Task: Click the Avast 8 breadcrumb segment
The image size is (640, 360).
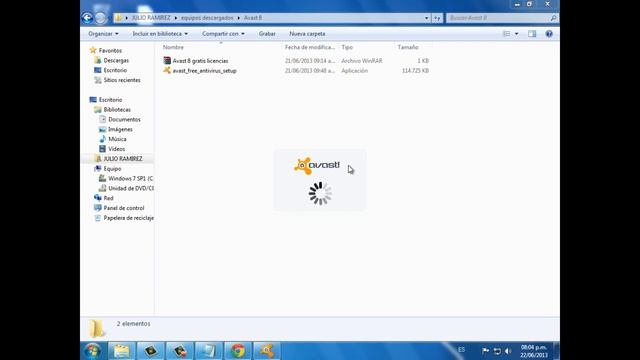Action: coord(253,18)
